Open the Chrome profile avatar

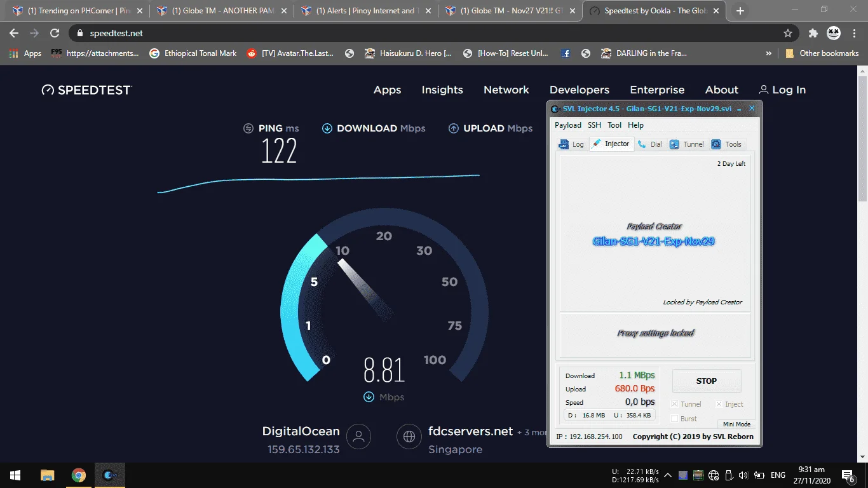click(x=834, y=33)
